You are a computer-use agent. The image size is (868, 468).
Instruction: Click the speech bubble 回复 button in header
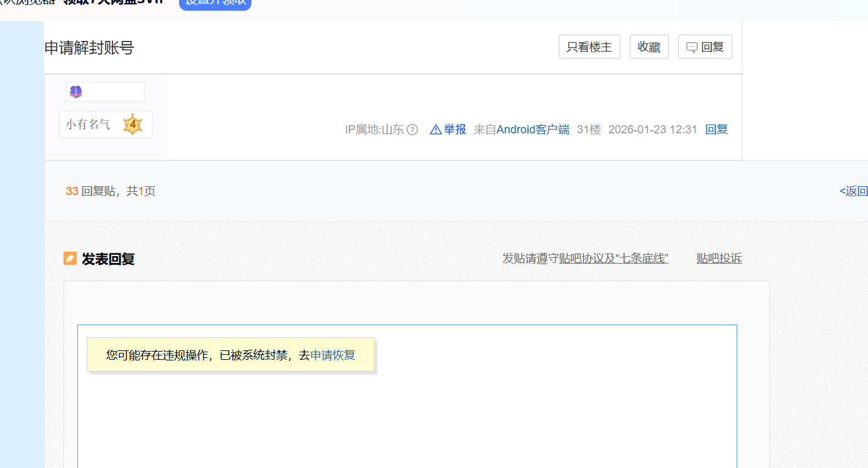pos(705,47)
